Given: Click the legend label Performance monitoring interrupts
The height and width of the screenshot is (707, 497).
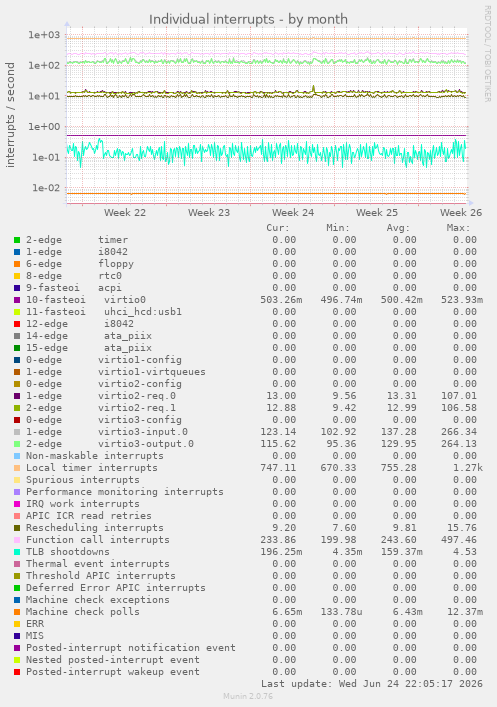Looking at the screenshot, I should pyautogui.click(x=125, y=492).
